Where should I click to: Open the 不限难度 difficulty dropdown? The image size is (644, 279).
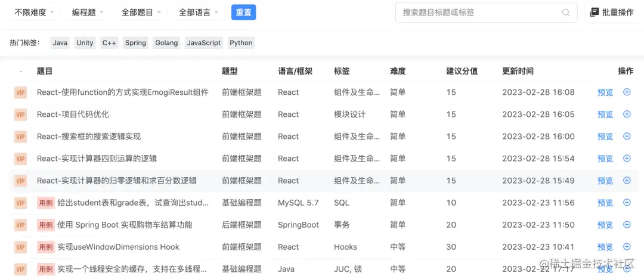coord(34,13)
